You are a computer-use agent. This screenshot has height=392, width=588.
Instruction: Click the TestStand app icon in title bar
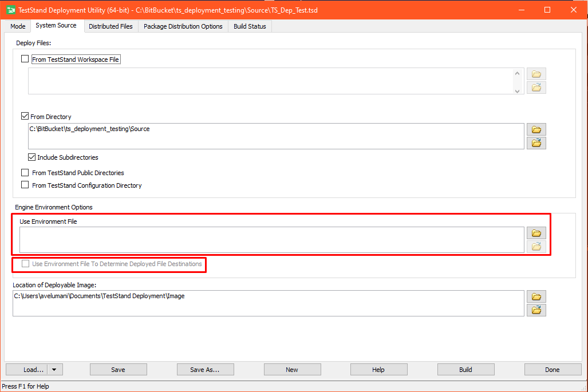click(x=10, y=10)
